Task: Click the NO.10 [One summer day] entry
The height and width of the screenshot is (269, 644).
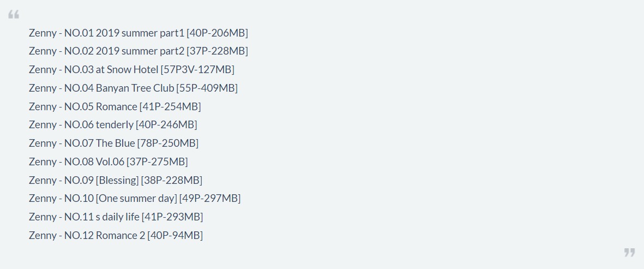Action: coord(135,198)
